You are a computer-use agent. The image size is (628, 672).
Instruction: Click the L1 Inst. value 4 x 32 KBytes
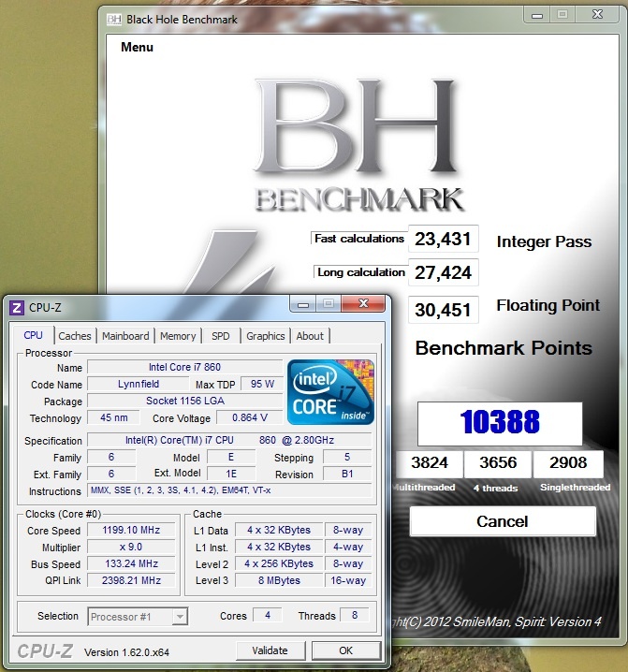click(x=279, y=547)
